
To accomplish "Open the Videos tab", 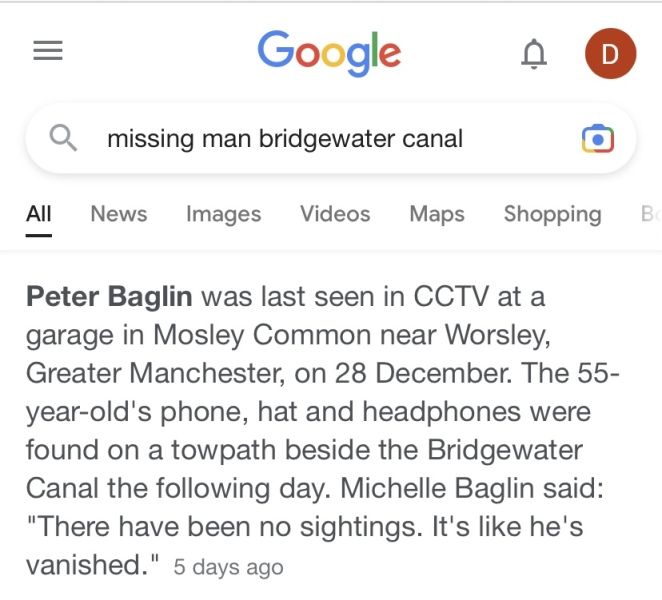I will (335, 214).
